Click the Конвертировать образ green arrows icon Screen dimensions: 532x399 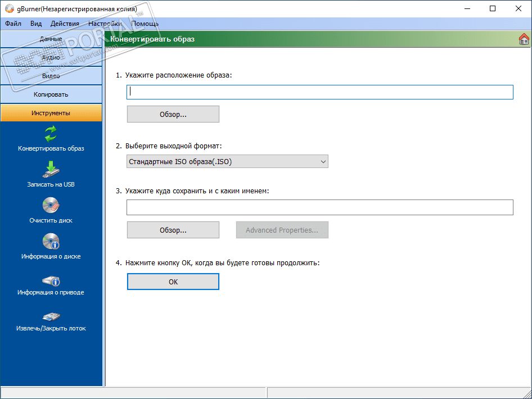(51, 134)
